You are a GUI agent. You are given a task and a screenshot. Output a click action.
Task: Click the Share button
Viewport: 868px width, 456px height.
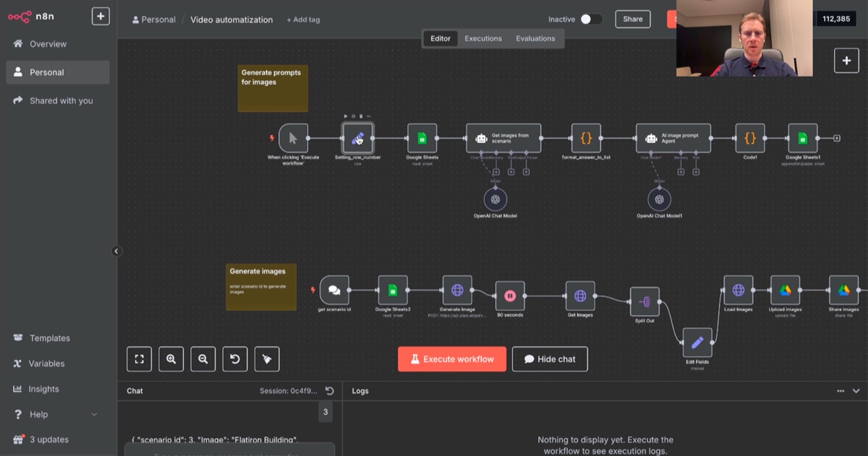pos(633,20)
